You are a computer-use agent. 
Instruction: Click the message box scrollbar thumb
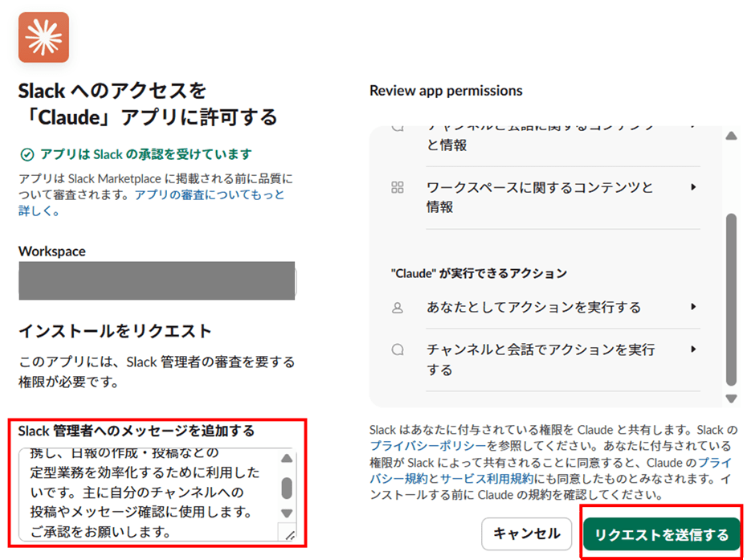[x=287, y=488]
